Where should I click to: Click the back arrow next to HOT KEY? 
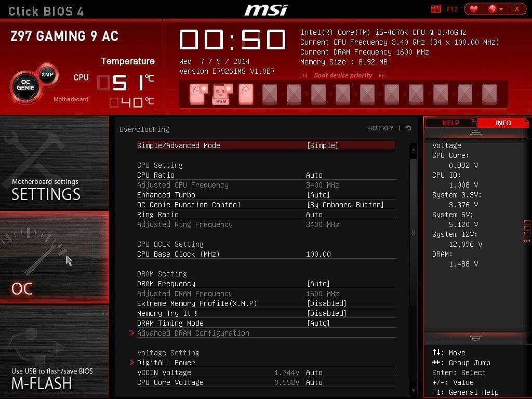(409, 128)
